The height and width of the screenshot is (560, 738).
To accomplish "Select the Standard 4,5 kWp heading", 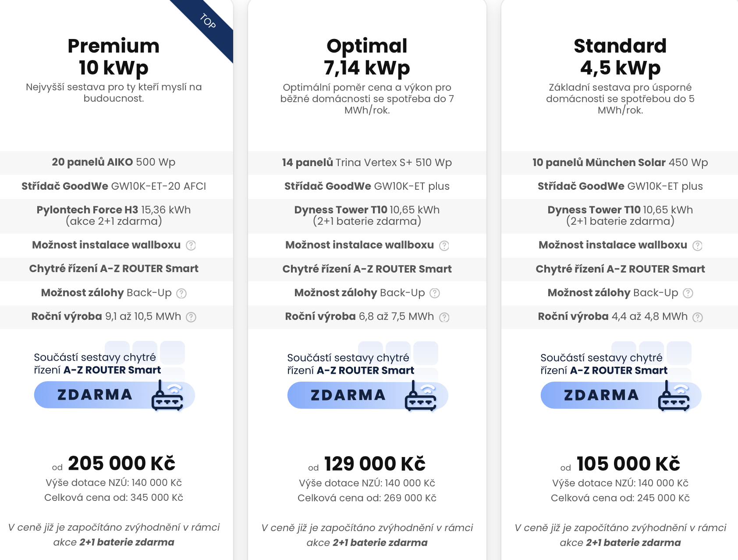I will pos(620,57).
